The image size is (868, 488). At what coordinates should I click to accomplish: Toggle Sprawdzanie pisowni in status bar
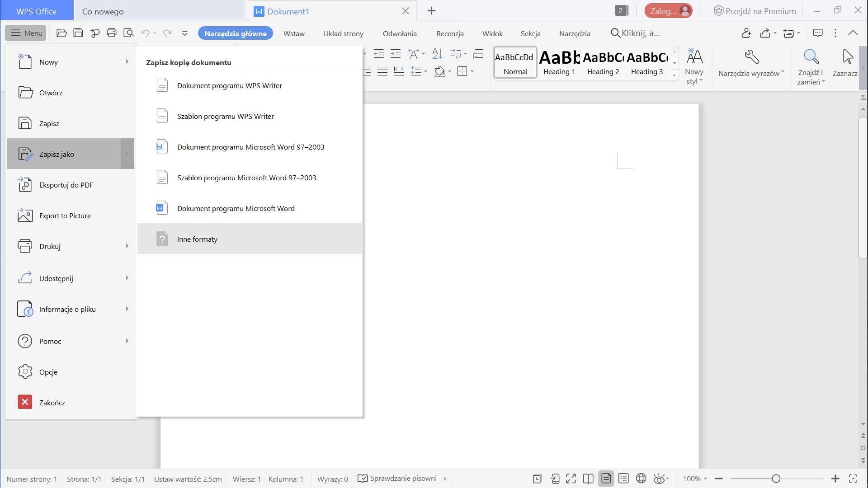pos(398,479)
